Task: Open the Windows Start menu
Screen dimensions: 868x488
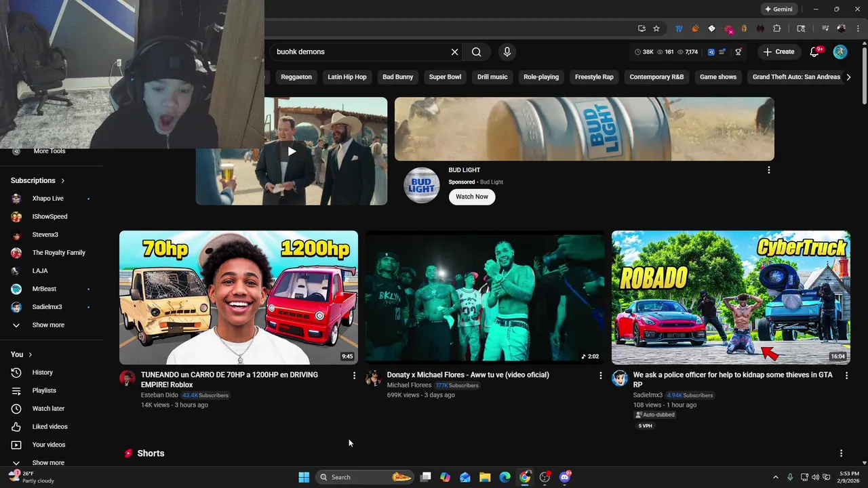Action: (304, 477)
